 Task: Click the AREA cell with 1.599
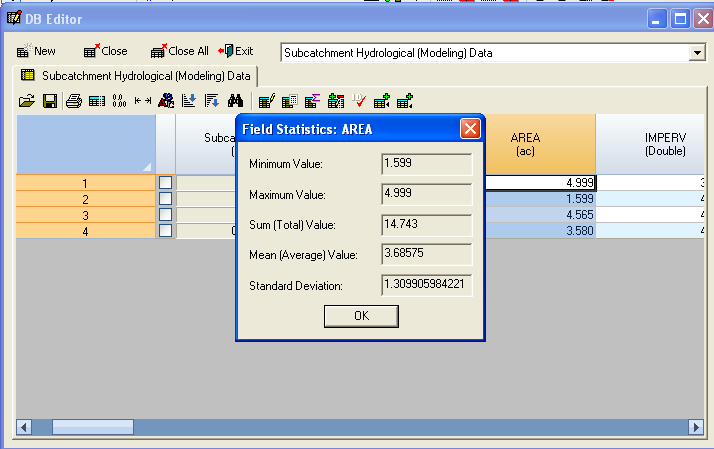[x=541, y=199]
